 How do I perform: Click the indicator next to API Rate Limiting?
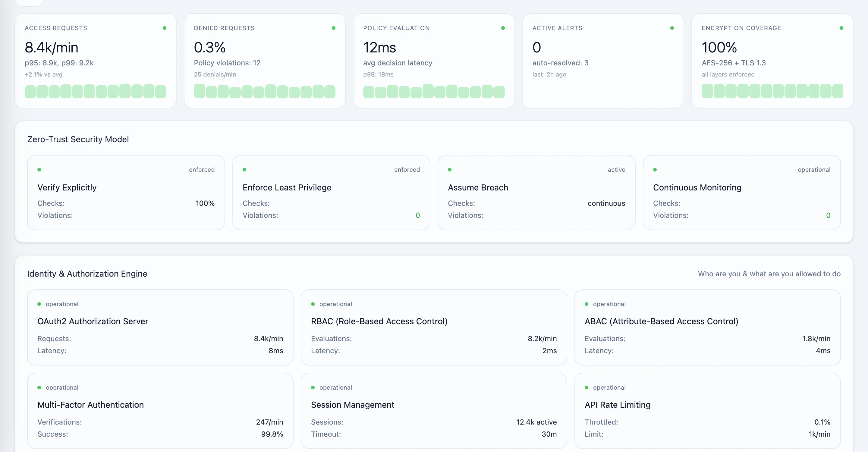(x=586, y=387)
